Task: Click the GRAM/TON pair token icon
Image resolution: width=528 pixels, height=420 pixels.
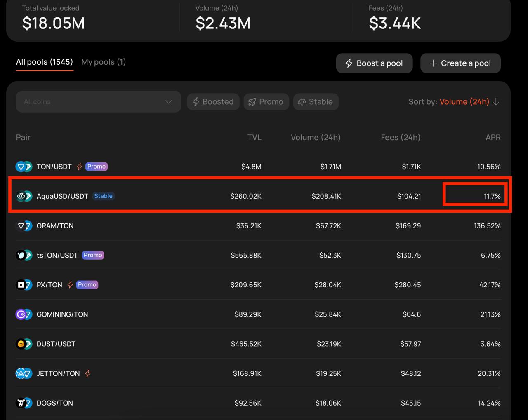Action: (x=24, y=226)
